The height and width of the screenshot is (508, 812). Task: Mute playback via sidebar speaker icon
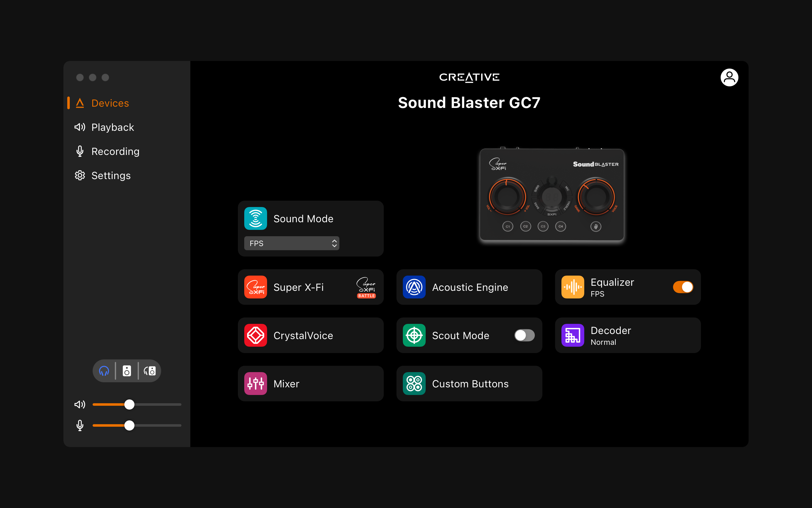(80, 404)
